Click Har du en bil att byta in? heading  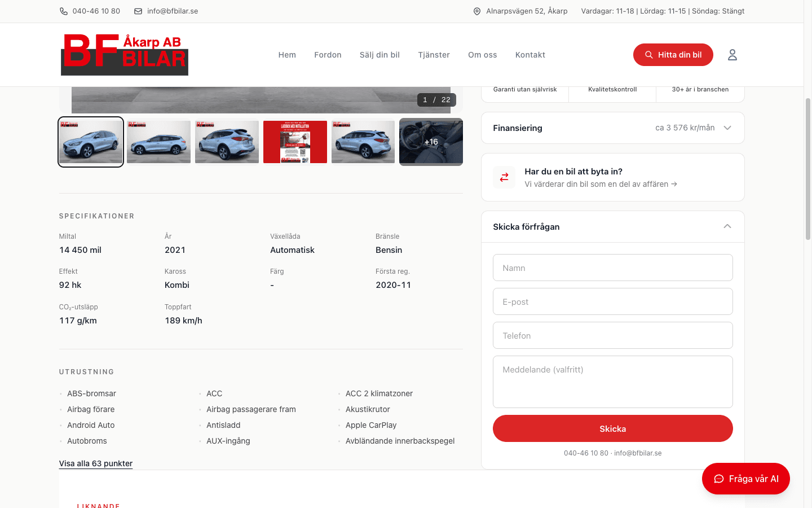click(573, 172)
